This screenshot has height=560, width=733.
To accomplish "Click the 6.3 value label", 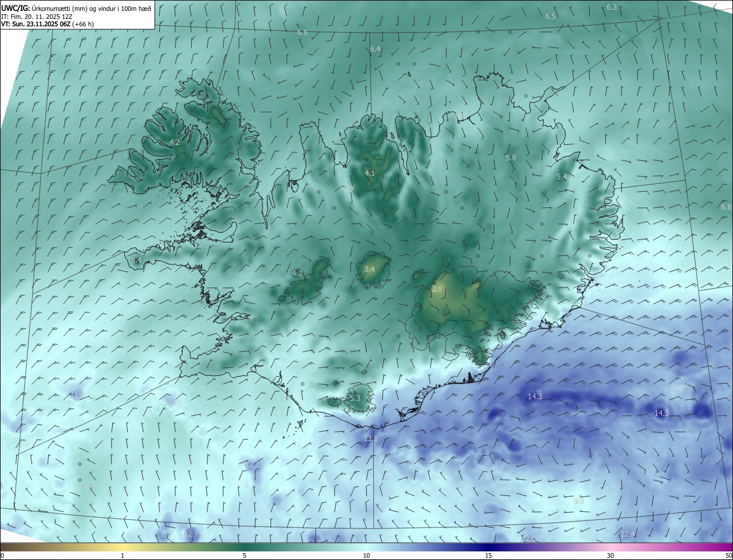I will (612, 7).
